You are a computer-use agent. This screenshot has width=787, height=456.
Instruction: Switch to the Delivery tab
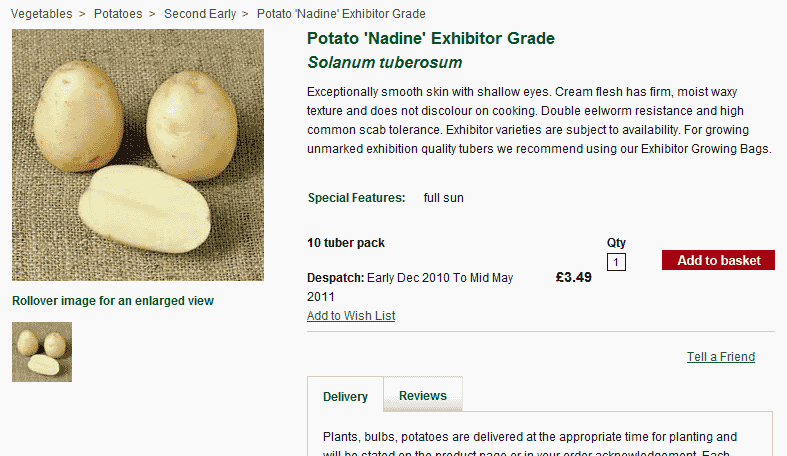click(x=345, y=397)
